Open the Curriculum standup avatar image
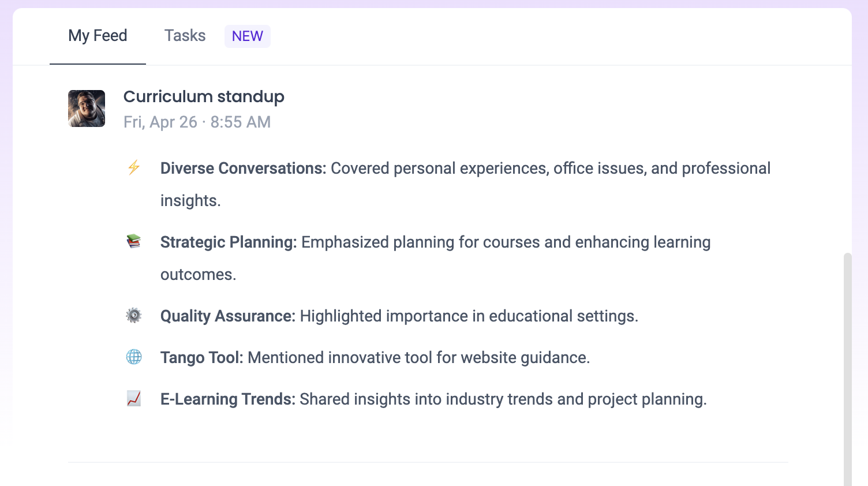 point(86,109)
